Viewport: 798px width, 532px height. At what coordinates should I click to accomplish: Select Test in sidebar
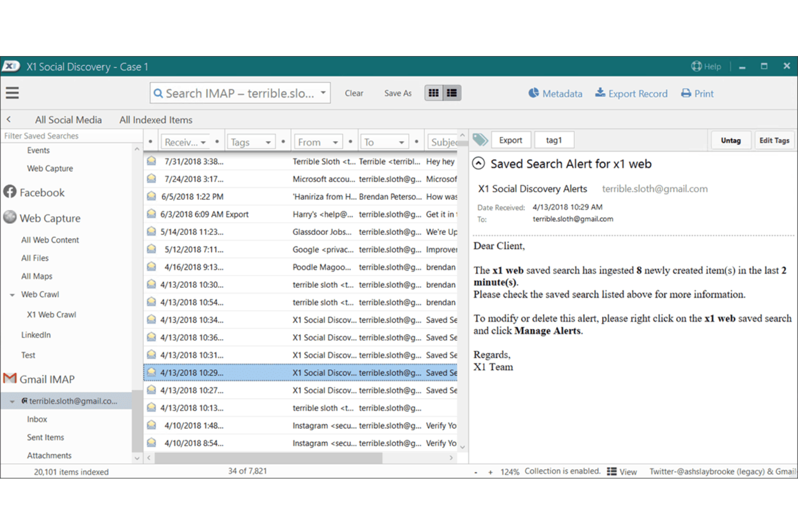tap(28, 355)
